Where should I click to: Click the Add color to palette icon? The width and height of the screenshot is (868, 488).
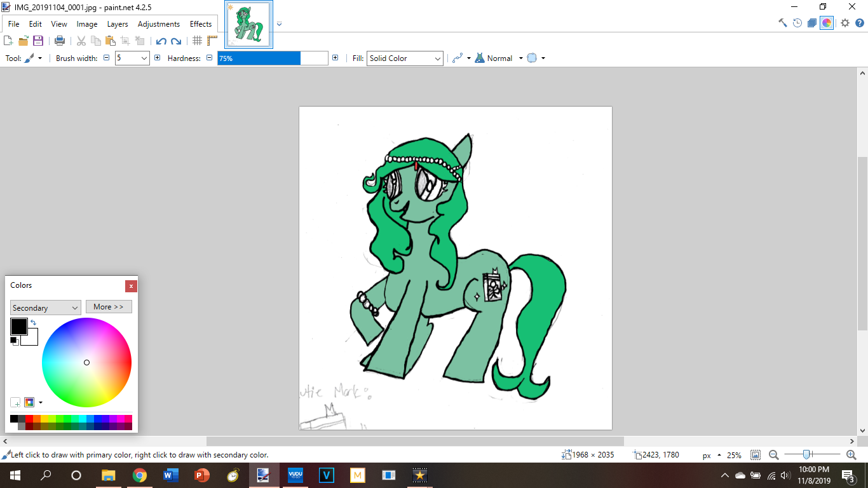tap(15, 402)
